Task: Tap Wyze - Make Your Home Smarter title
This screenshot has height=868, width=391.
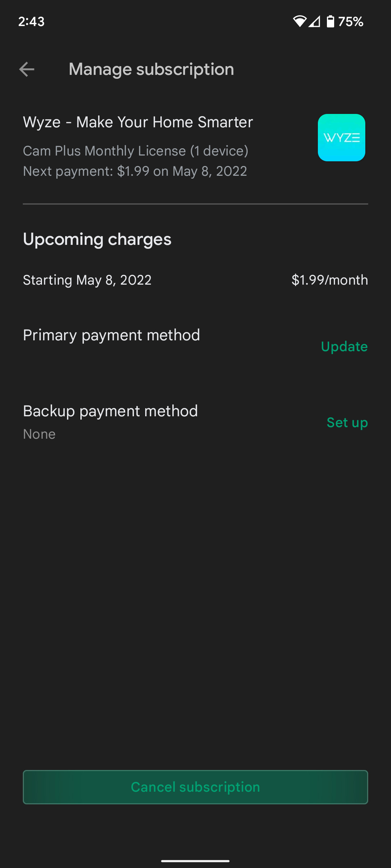Action: [x=138, y=122]
